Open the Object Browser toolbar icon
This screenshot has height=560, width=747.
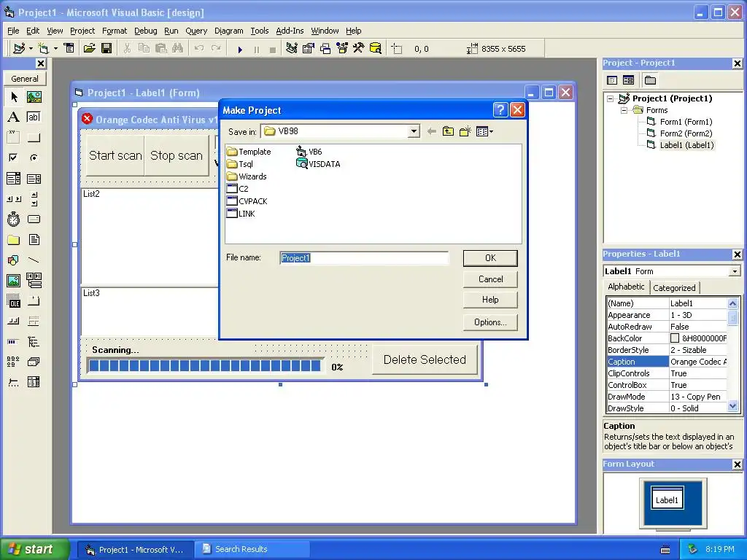(341, 48)
